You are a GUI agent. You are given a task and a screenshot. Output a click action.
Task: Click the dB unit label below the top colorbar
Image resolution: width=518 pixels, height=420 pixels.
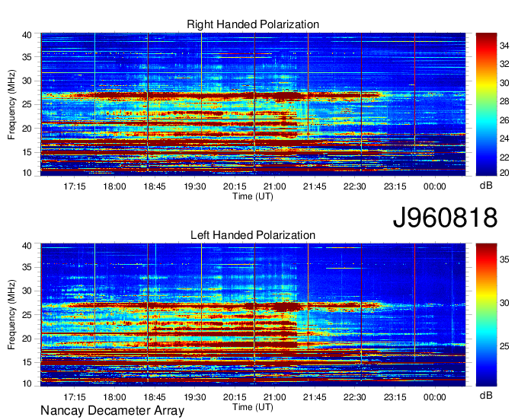point(486,186)
